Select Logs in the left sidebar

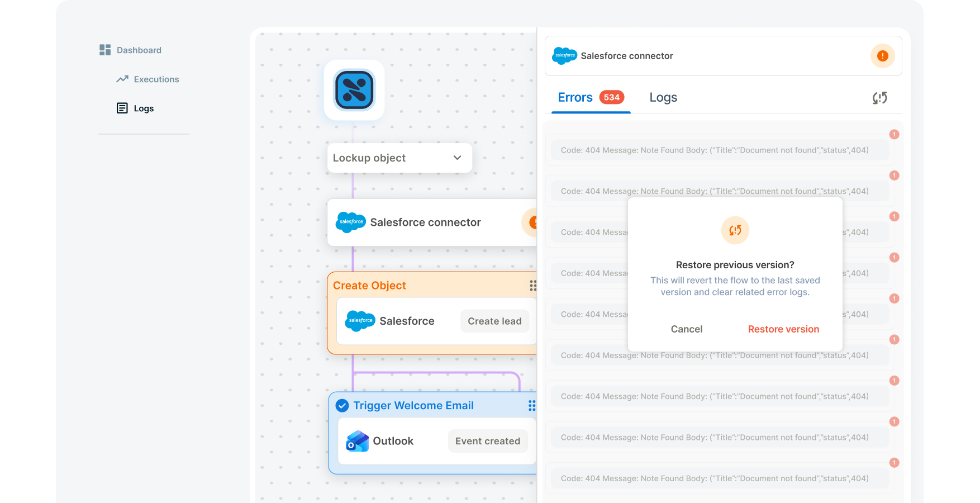[135, 108]
